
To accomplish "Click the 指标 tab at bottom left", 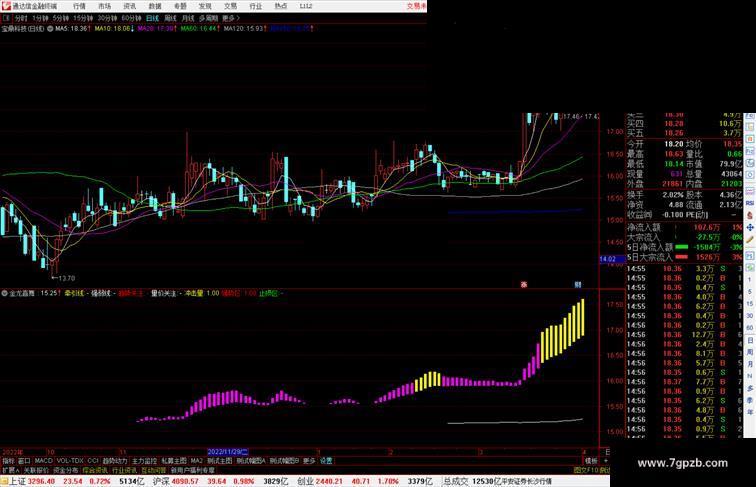I will coord(8,461).
